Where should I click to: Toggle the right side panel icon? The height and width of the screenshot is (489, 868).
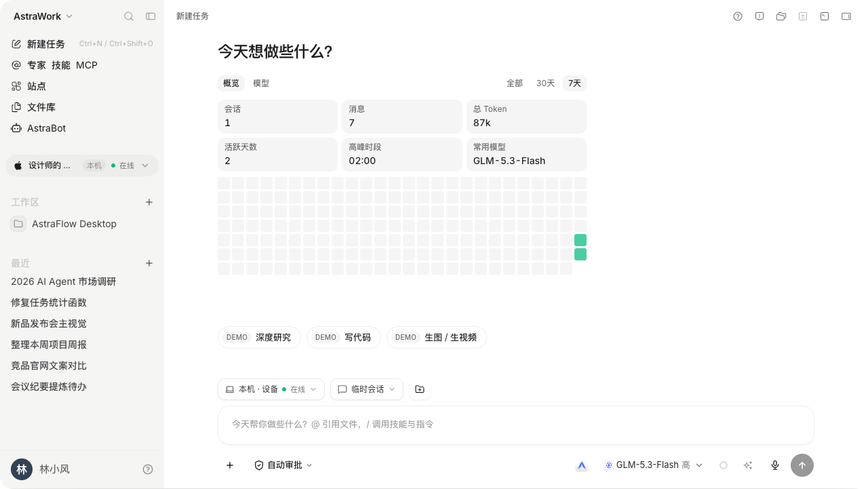[x=846, y=16]
